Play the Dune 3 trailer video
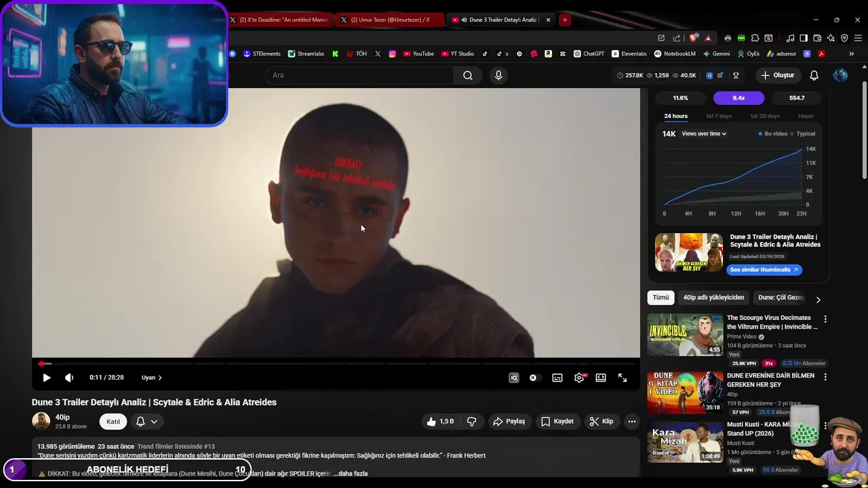Image resolution: width=868 pixels, height=488 pixels. pyautogui.click(x=46, y=378)
